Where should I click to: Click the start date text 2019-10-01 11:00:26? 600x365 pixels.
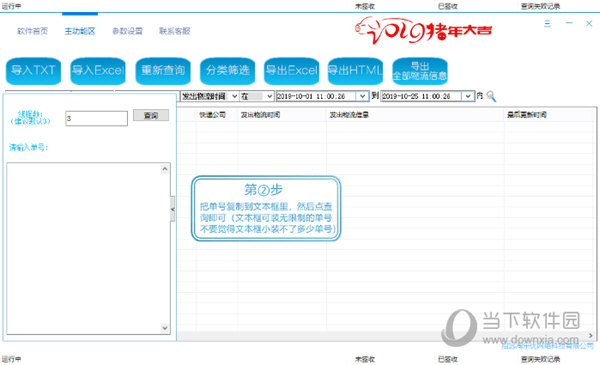(x=311, y=96)
